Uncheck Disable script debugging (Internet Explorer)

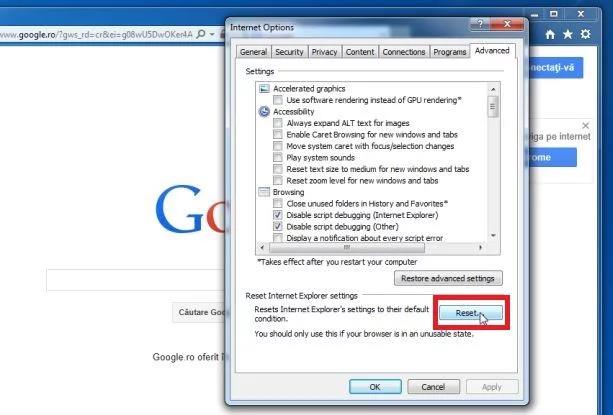(x=278, y=215)
